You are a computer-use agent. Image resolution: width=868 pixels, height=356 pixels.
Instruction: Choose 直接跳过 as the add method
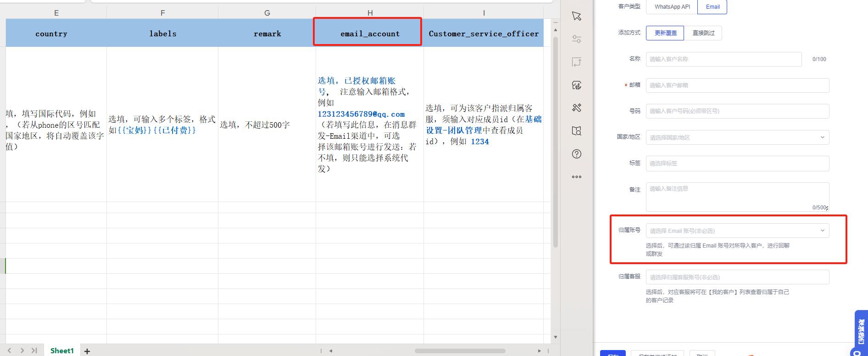(703, 33)
